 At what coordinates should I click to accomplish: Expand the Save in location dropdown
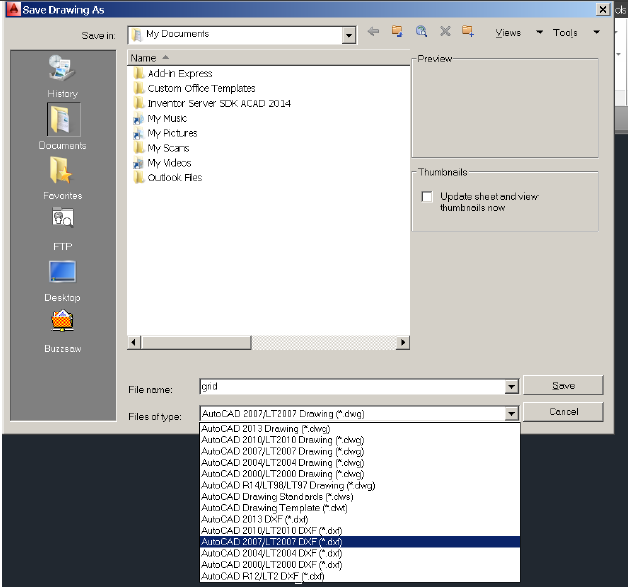coord(349,36)
